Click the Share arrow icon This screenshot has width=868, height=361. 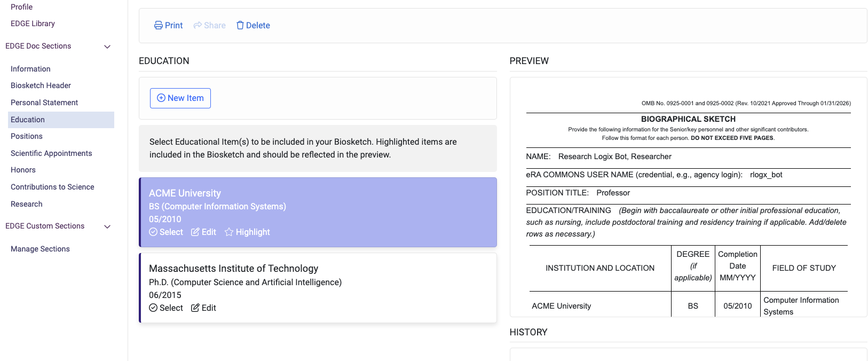pyautogui.click(x=198, y=26)
